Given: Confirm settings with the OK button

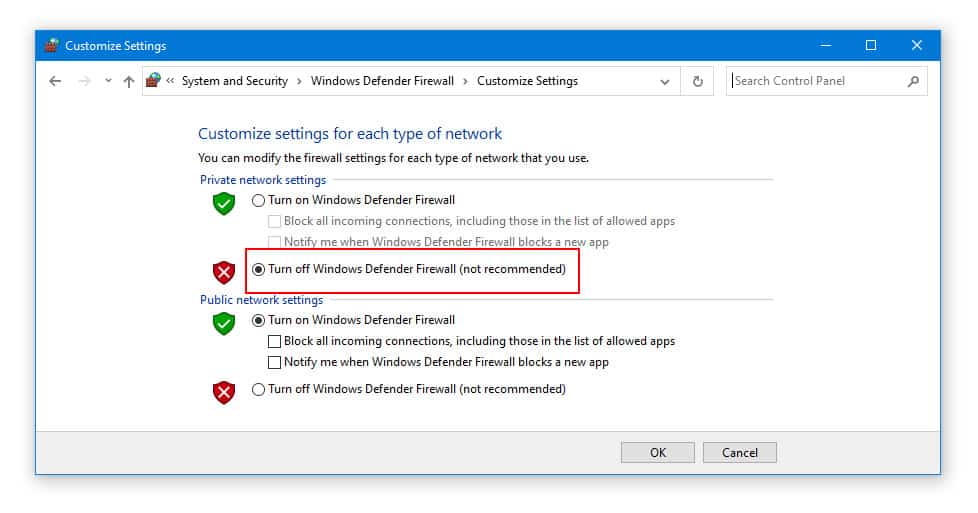Looking at the screenshot, I should tap(657, 452).
